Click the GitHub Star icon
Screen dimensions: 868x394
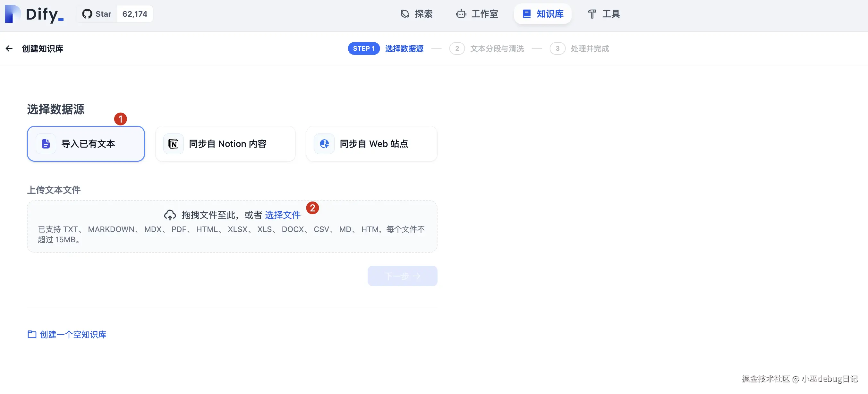87,14
